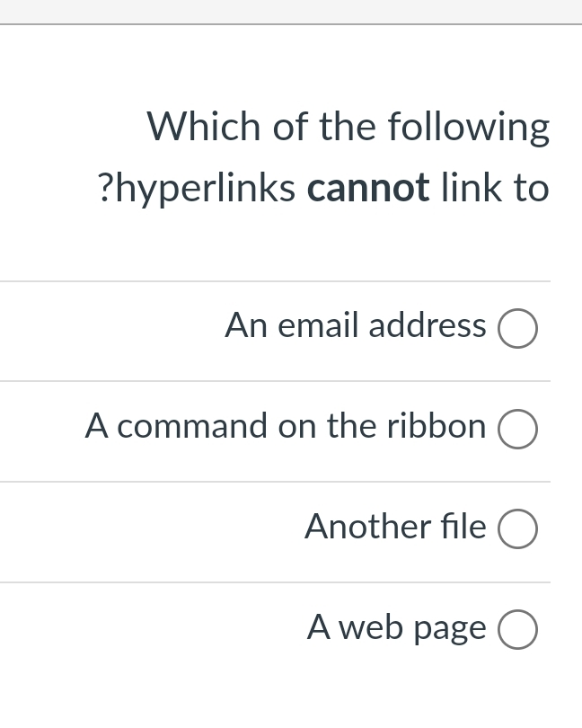582x728 pixels.
Task: Select the 'A command on the ribbon' radio button
Action: point(517,429)
